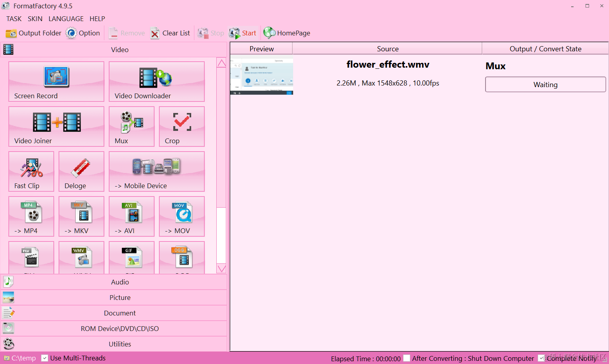The width and height of the screenshot is (609, 364).
Task: Enable After Converting Shut Down Computer
Action: (407, 358)
